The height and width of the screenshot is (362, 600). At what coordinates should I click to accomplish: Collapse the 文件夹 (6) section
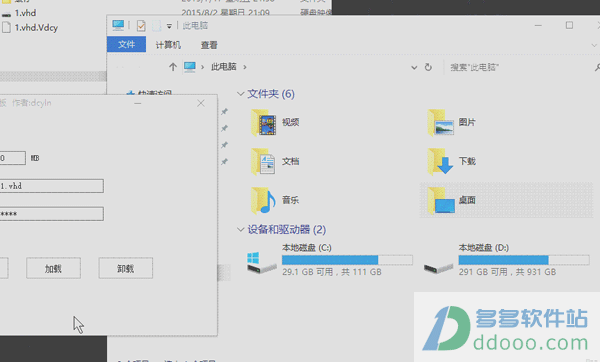click(241, 94)
